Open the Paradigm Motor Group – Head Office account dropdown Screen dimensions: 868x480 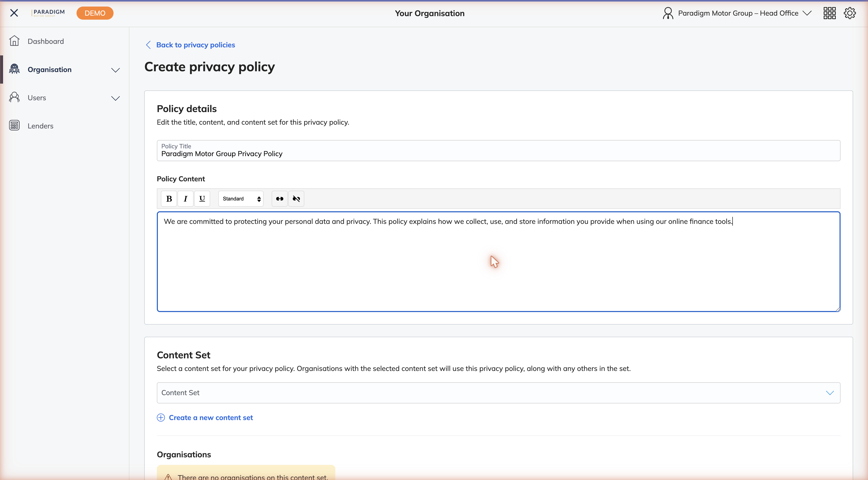click(737, 13)
